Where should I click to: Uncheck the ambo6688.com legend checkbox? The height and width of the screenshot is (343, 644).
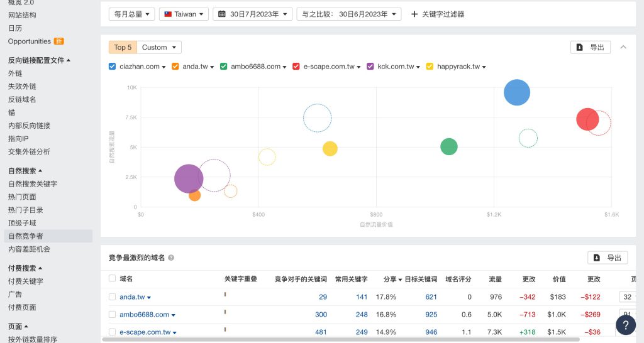click(x=223, y=67)
